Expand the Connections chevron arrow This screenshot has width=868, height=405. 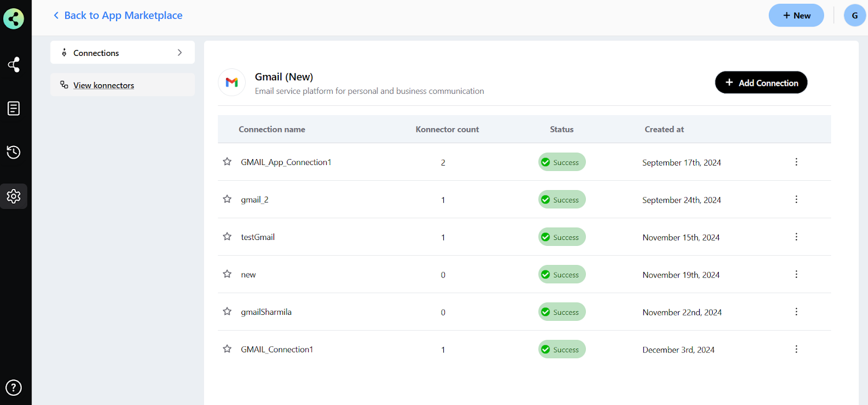(x=180, y=53)
